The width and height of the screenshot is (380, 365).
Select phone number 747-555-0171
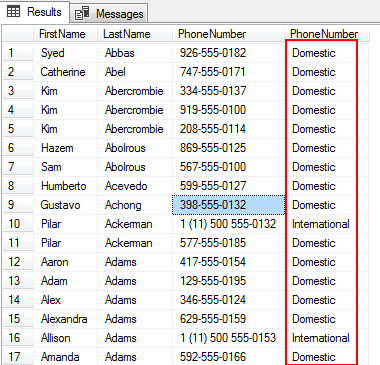pos(228,72)
